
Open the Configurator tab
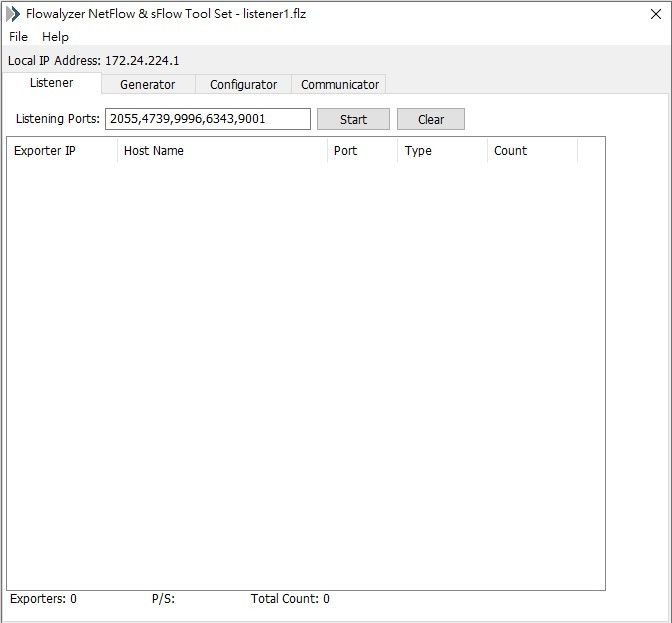point(243,84)
